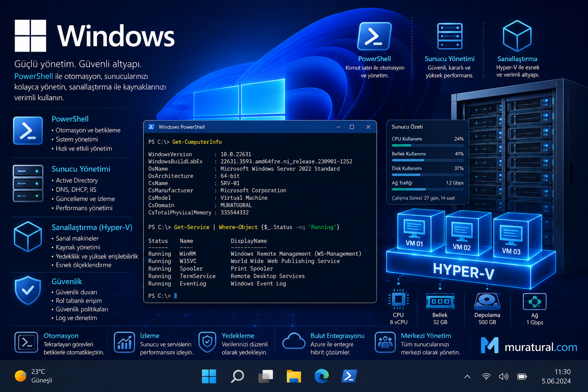This screenshot has width=588, height=392.
Task: Click the Sunucu Yönetimi server rack icon on left
Action: point(28,183)
